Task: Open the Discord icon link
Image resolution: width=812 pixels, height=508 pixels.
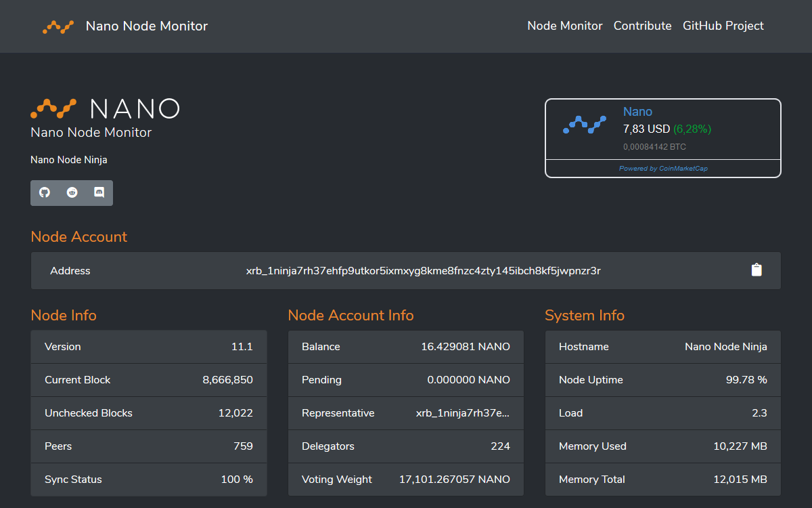Action: pyautogui.click(x=99, y=192)
